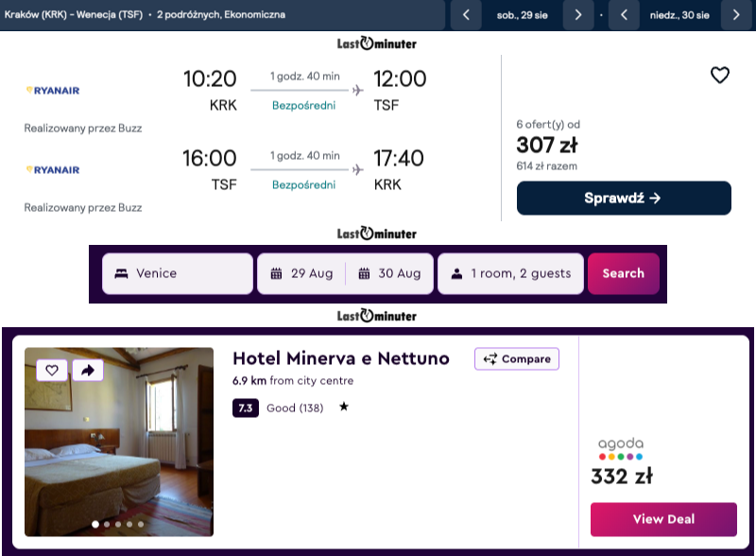Click the calendar icon beside 29 Aug
Image resolution: width=756 pixels, height=556 pixels.
coord(277,273)
